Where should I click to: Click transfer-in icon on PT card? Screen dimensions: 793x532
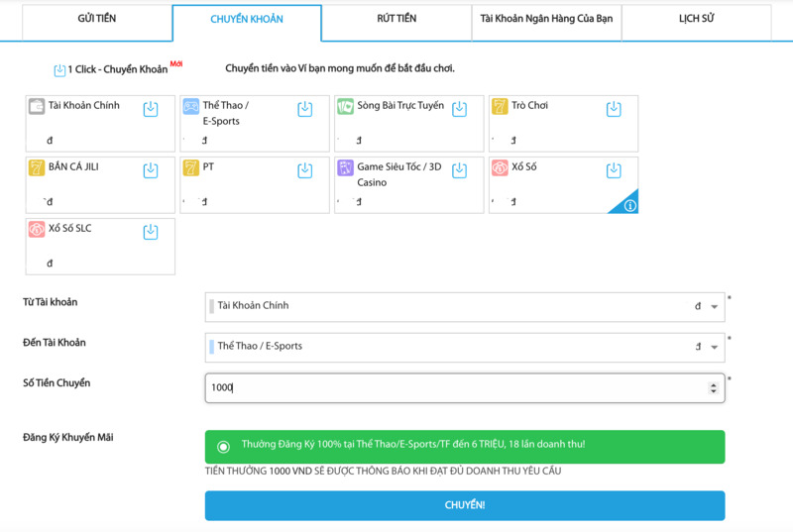pos(305,170)
